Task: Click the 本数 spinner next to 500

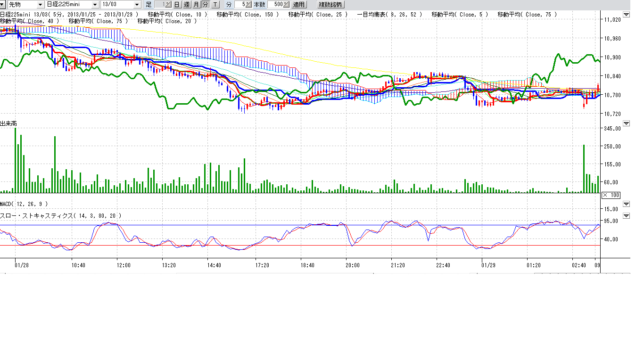Action: click(287, 4)
